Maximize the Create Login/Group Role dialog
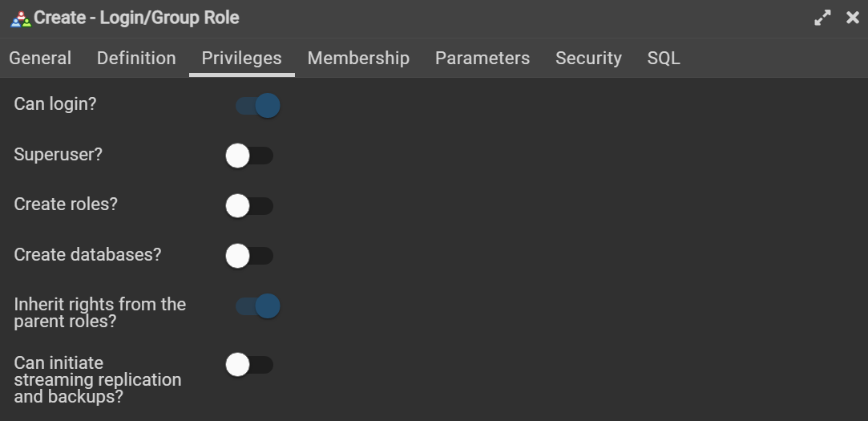 (822, 18)
